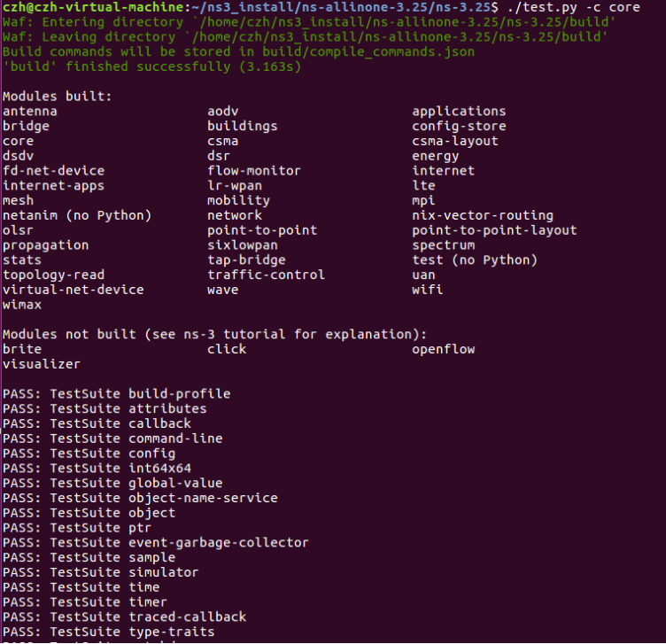This screenshot has width=666, height=644.
Task: Select the 'visualizer' not-built module
Action: [42, 364]
